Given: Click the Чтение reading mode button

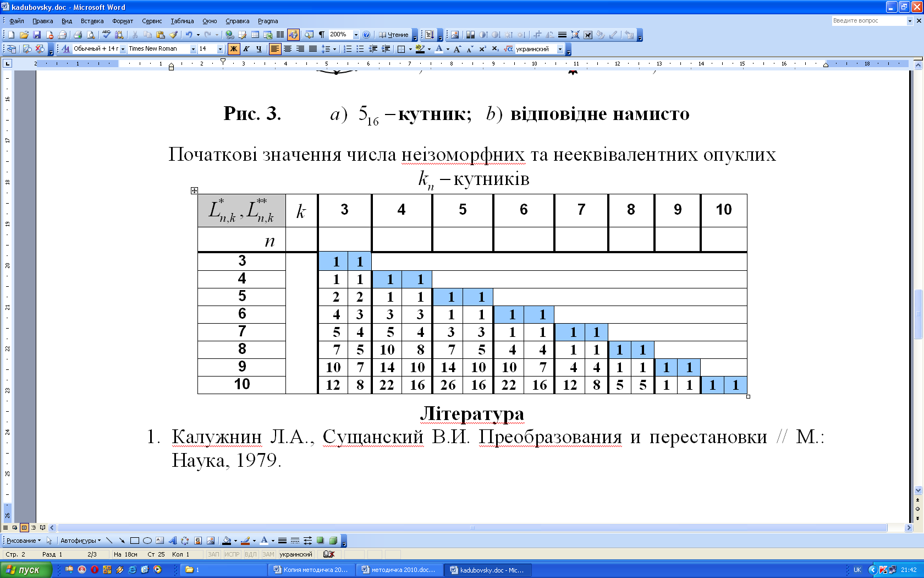Looking at the screenshot, I should click(394, 35).
